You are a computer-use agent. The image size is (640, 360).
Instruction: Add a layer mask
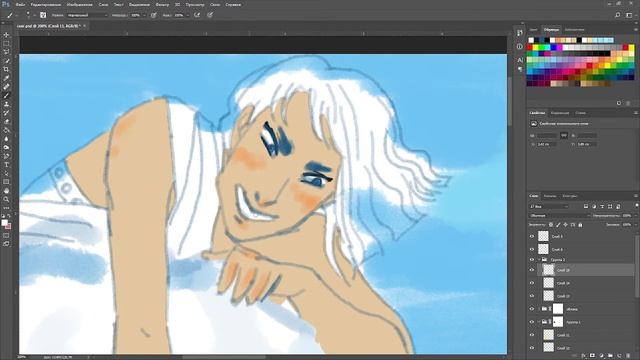coord(592,356)
